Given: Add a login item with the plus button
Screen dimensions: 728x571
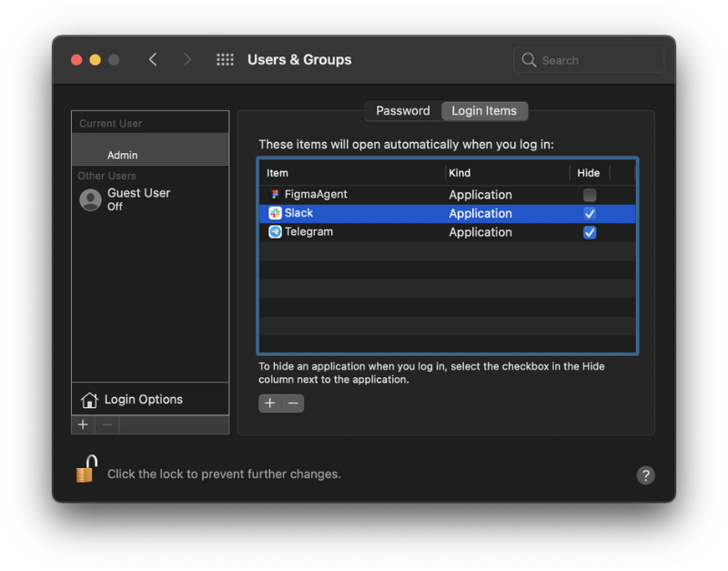Looking at the screenshot, I should (x=269, y=403).
